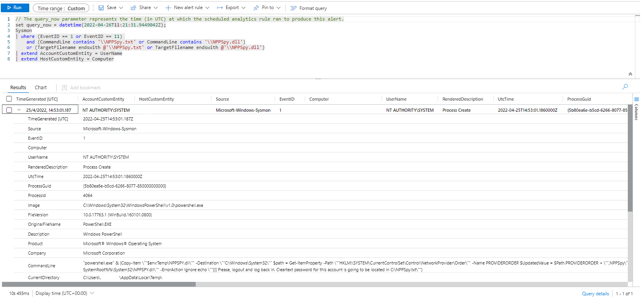Open the Time range Custom picker
Image resolution: width=644 pixels, height=302 pixels.
61,8
